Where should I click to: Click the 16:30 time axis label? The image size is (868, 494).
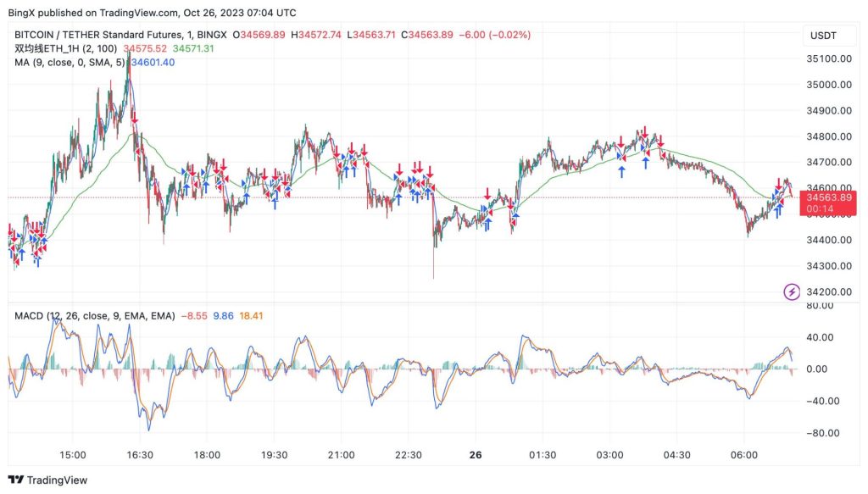coord(140,455)
